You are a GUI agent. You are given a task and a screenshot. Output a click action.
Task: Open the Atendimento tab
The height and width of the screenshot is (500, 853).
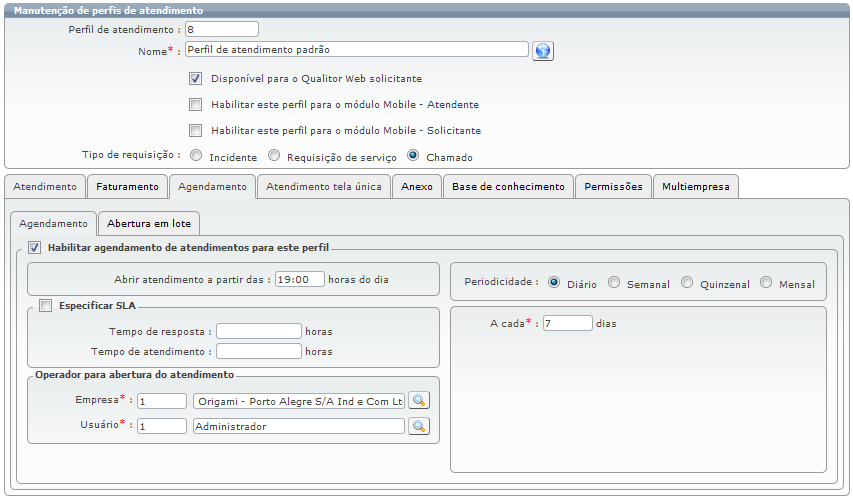45,187
